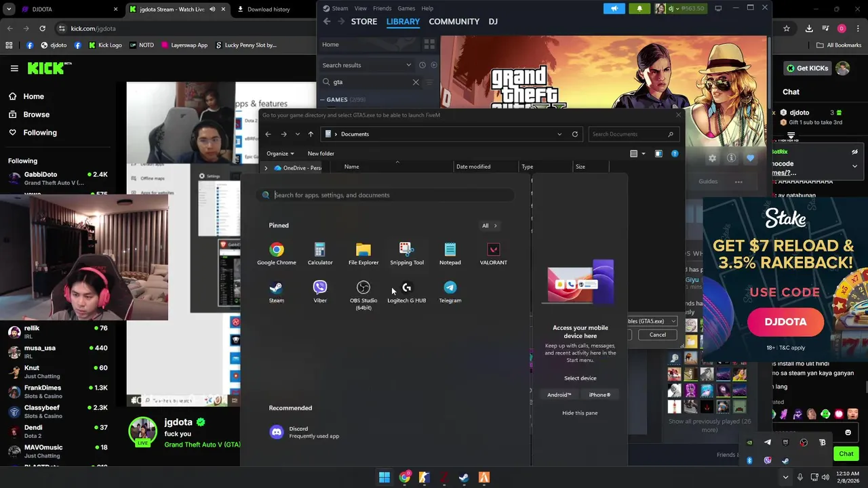This screenshot has height=488, width=868.
Task: Click New folder in file dialog
Action: tap(321, 154)
